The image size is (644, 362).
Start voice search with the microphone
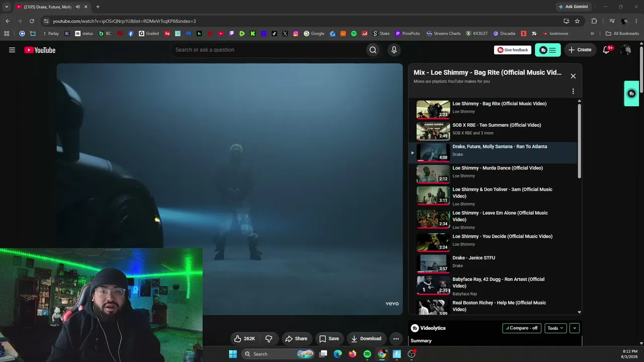[x=394, y=50]
